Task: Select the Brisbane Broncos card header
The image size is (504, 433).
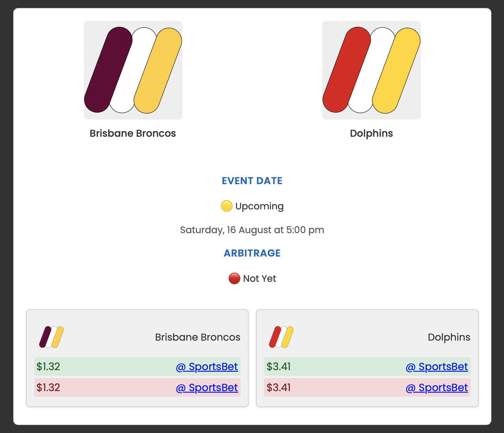Action: [197, 337]
